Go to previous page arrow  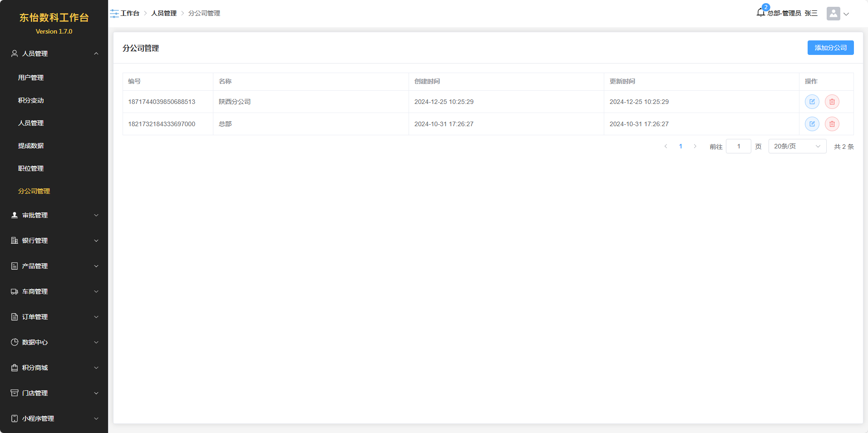click(666, 147)
